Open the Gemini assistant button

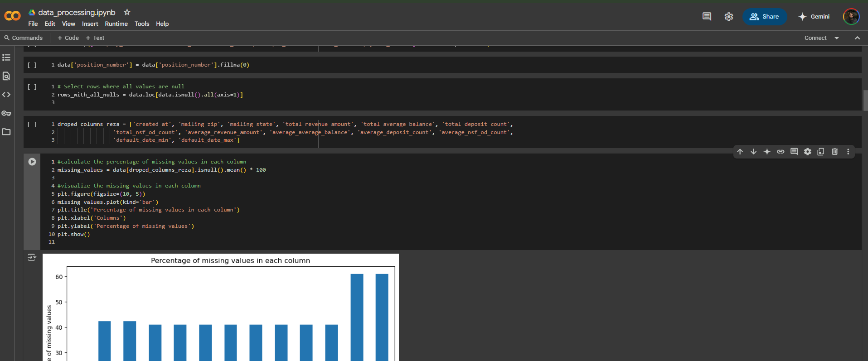click(814, 17)
